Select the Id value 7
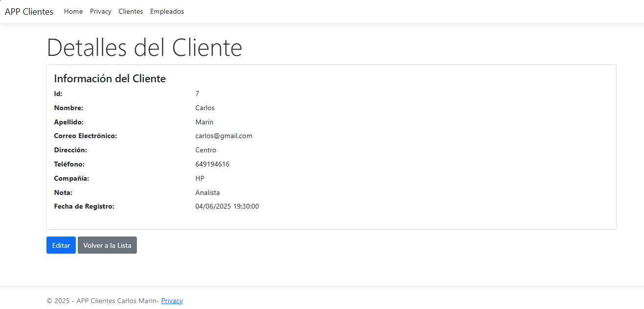This screenshot has width=644, height=309. click(197, 94)
